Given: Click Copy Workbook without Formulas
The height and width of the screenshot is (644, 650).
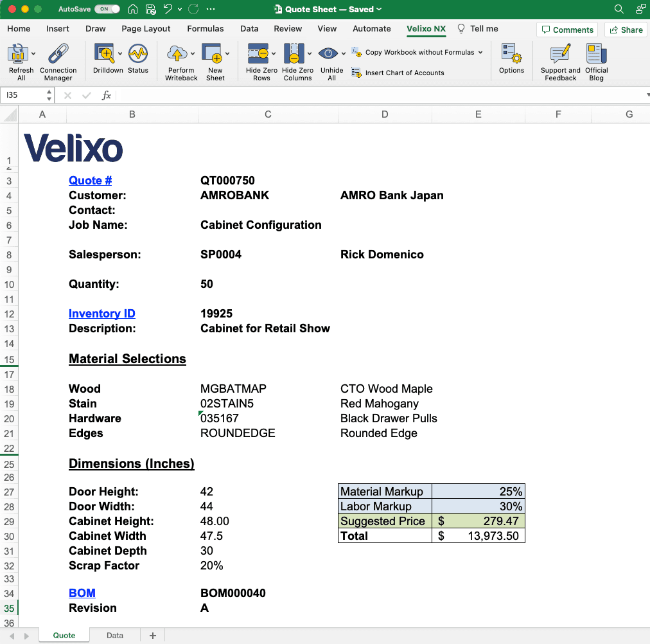Looking at the screenshot, I should coord(419,52).
